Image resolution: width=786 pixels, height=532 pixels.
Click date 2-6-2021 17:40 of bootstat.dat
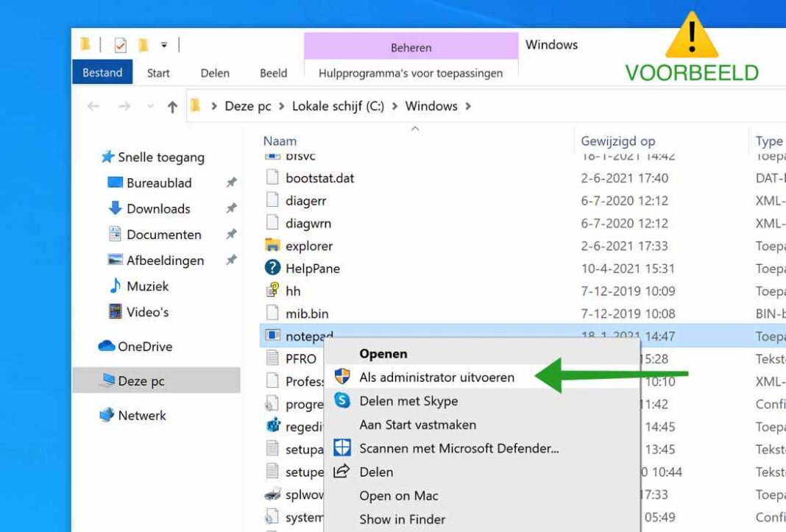pyautogui.click(x=624, y=178)
